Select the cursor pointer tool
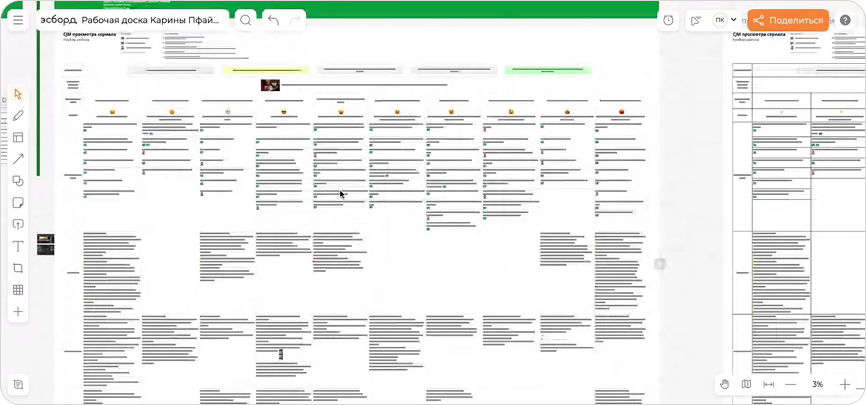The image size is (866, 405). [18, 94]
